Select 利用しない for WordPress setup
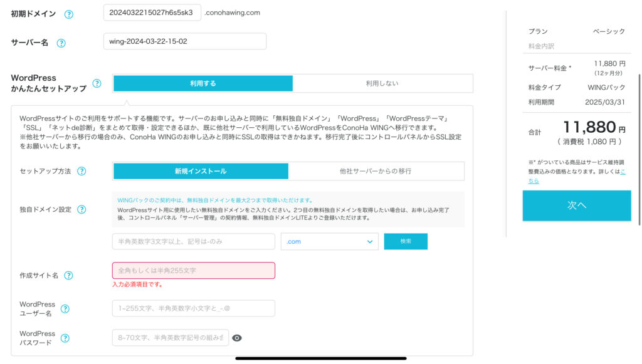Image resolution: width=642 pixels, height=364 pixels. pos(382,83)
